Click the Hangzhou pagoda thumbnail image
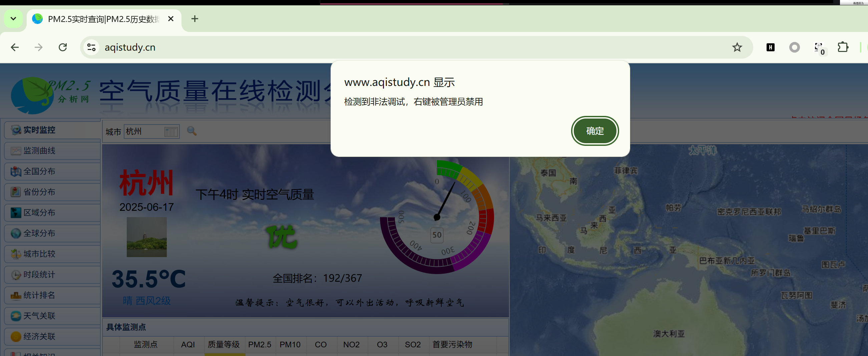The image size is (868, 356). click(x=146, y=237)
